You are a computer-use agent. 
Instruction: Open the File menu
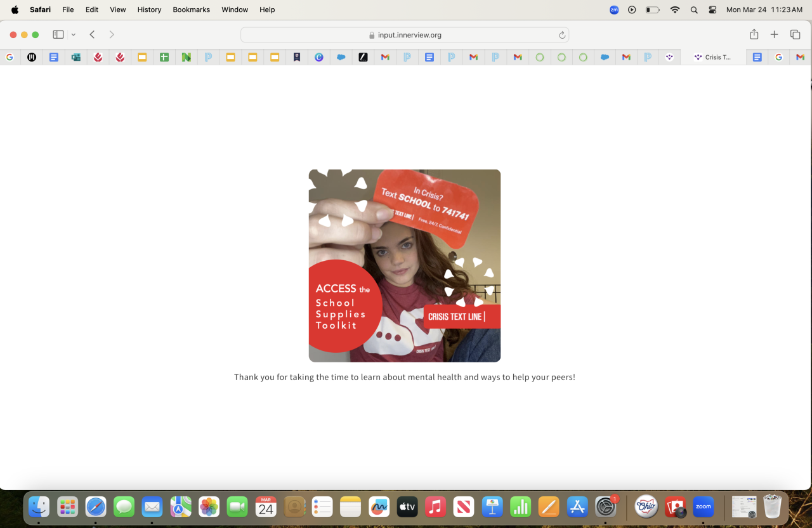(68, 10)
